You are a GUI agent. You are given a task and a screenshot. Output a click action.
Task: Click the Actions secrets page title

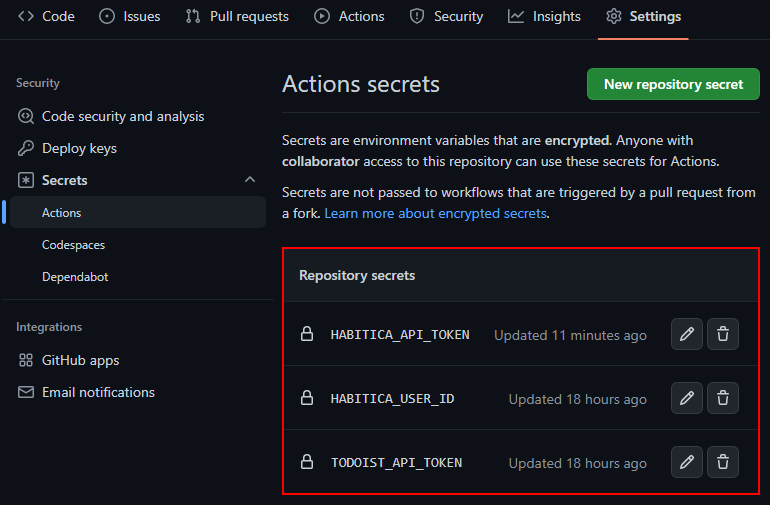(361, 84)
